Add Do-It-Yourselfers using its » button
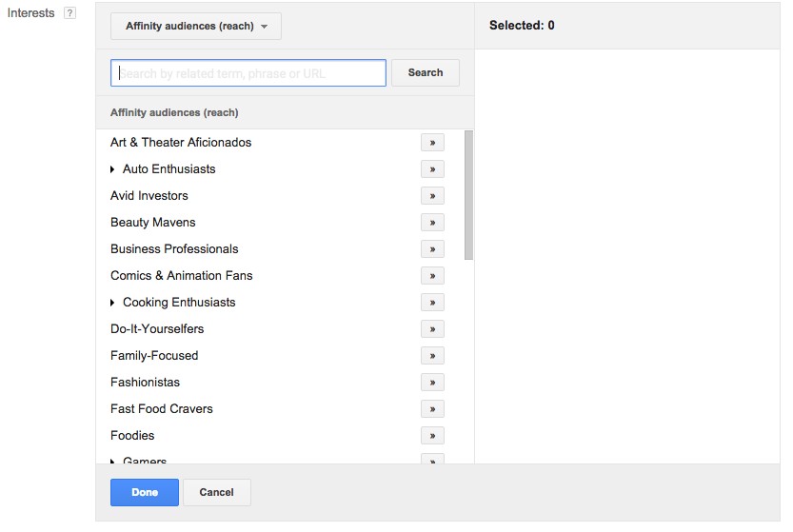 (x=432, y=329)
